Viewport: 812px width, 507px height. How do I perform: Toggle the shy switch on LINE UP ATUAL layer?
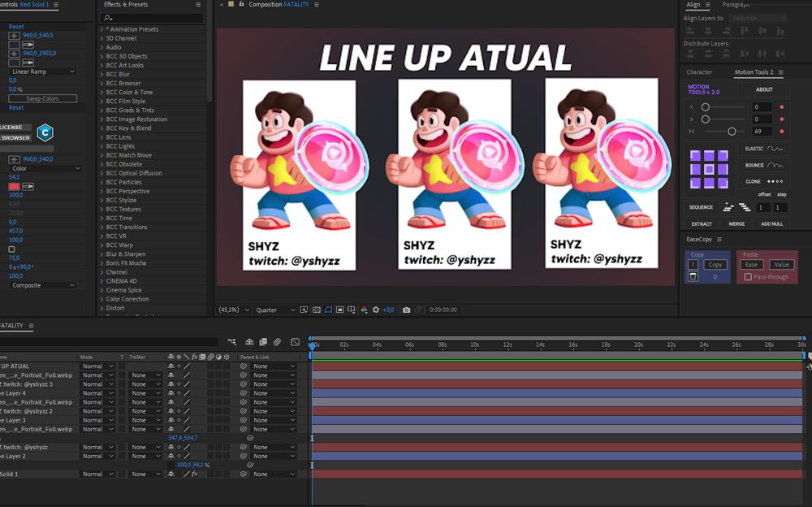point(171,366)
